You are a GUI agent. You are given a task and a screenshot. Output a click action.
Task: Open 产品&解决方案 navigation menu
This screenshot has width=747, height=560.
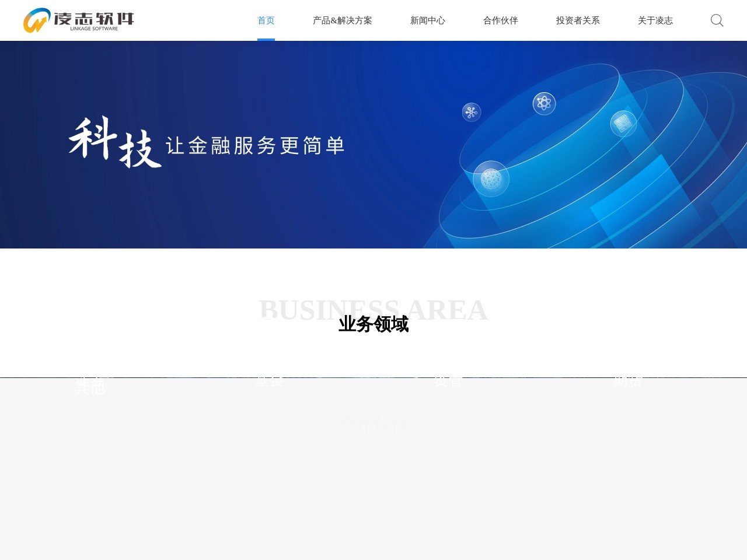342,20
